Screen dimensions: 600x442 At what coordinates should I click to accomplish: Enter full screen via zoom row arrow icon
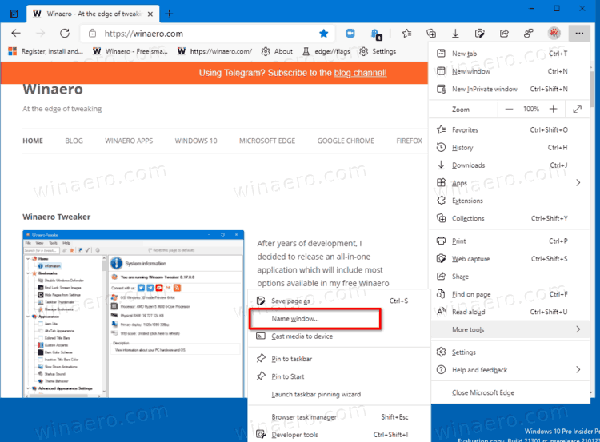click(580, 108)
